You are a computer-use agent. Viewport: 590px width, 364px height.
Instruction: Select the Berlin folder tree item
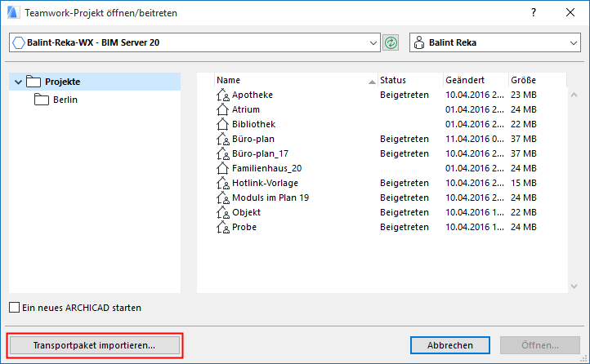pos(65,100)
